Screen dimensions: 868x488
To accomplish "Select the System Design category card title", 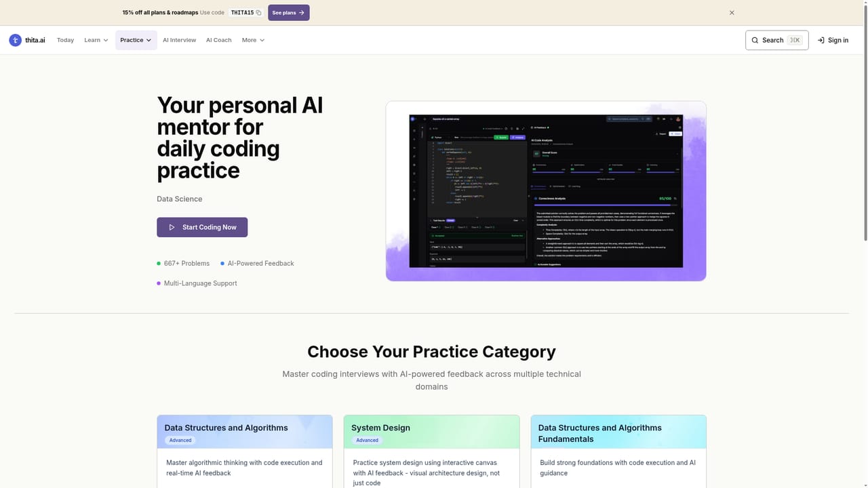I will pyautogui.click(x=380, y=428).
